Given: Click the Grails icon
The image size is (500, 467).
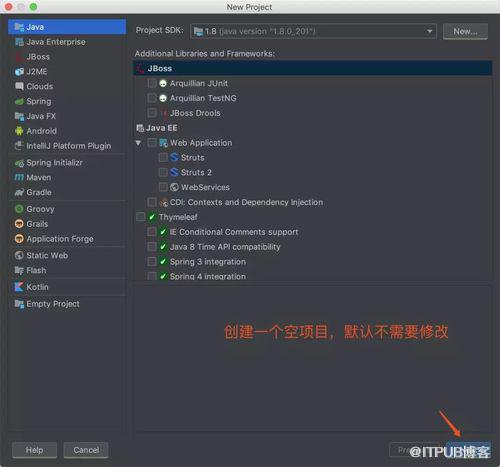Looking at the screenshot, I should (19, 224).
